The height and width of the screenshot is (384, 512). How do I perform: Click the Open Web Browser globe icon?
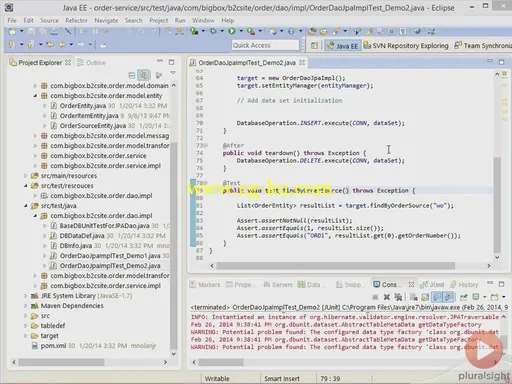coord(417,31)
